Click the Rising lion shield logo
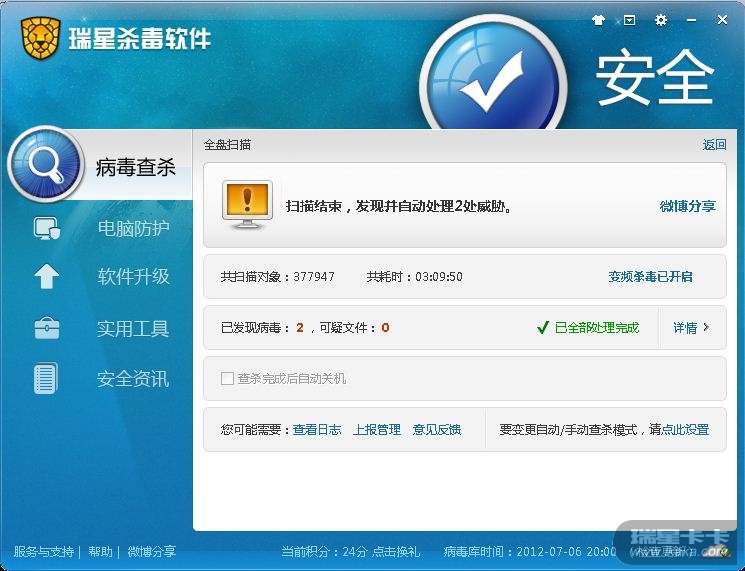Screen dimensions: 745x571 pos(40,38)
